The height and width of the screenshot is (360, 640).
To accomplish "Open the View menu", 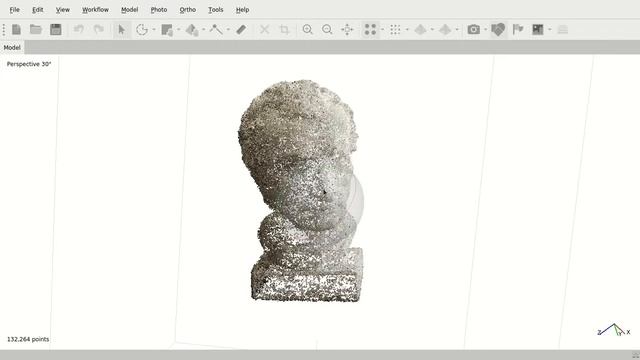I will click(62, 10).
